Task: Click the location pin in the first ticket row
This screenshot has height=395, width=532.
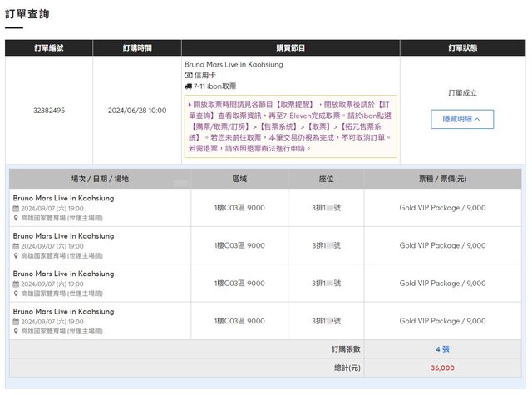Action: coord(17,219)
